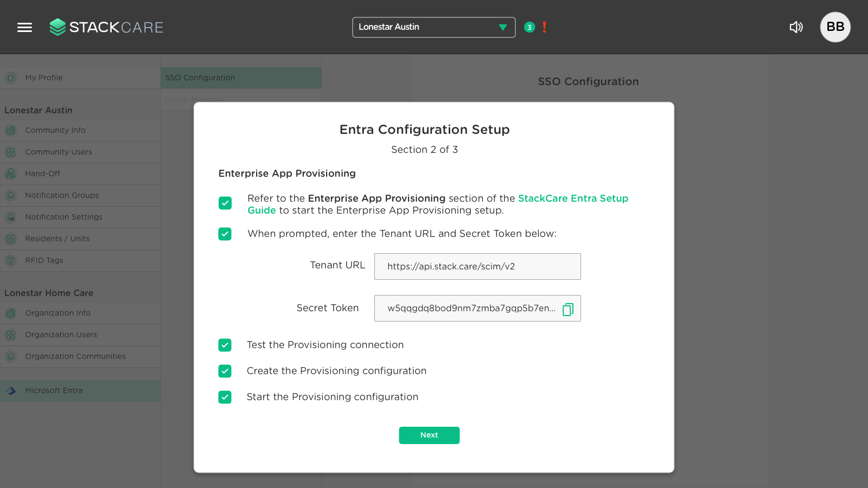Open the green notification count badge

(x=529, y=27)
